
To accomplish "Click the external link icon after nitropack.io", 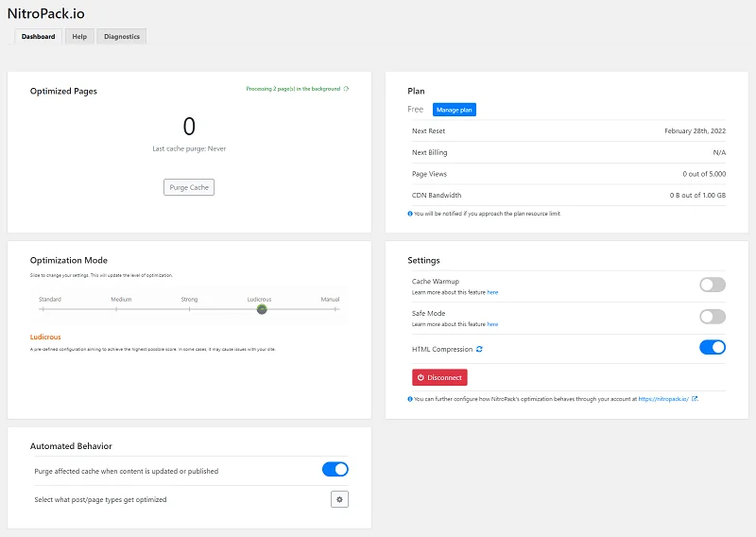I will coord(695,399).
